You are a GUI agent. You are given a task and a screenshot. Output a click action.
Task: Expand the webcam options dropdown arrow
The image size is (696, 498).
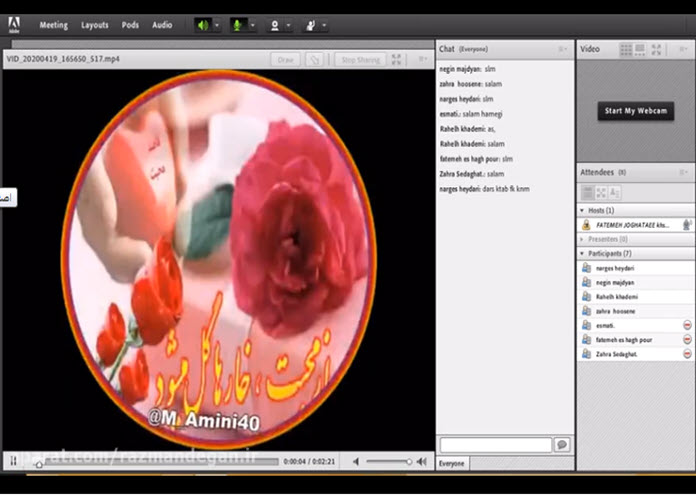pyautogui.click(x=289, y=25)
